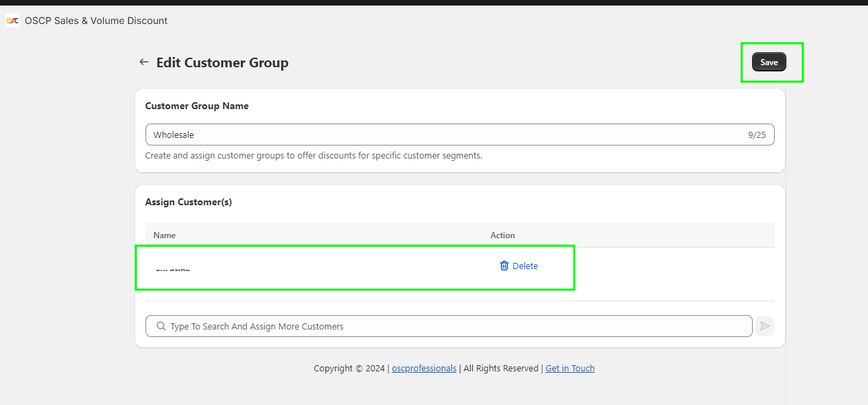The height and width of the screenshot is (405, 868).
Task: Click the search and assign customers field
Action: tap(453, 326)
